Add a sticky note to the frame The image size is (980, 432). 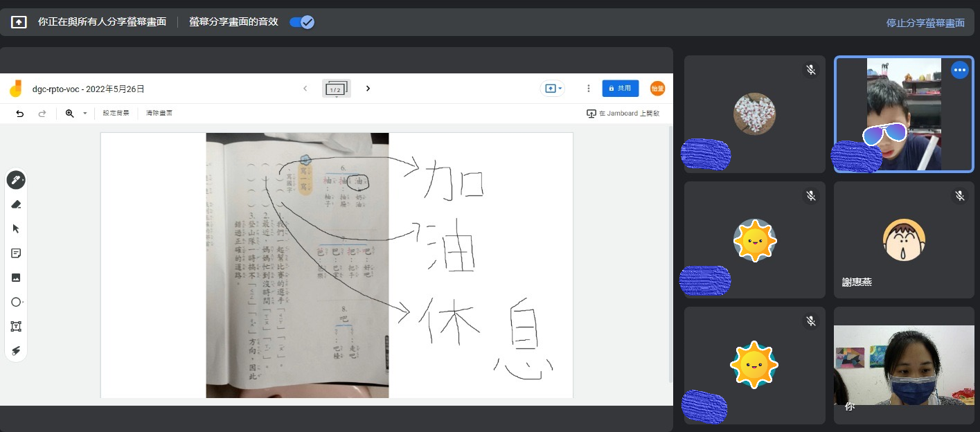click(x=16, y=253)
